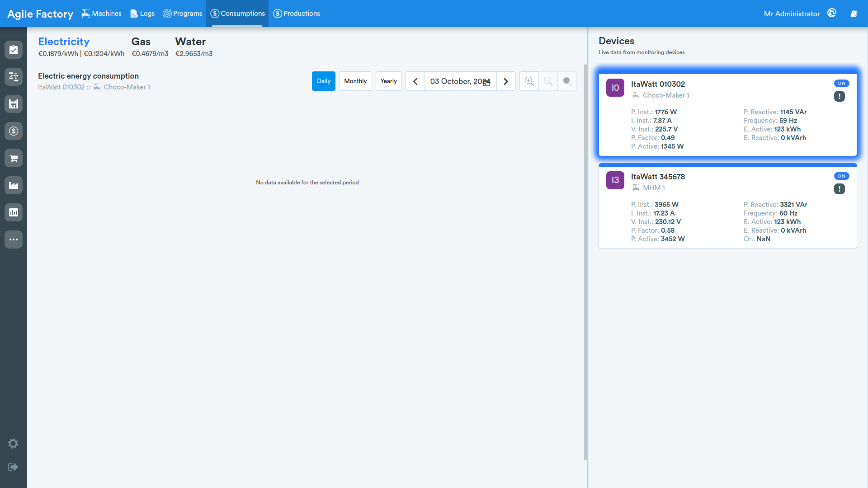Zoom in on the consumption chart

[x=529, y=81]
